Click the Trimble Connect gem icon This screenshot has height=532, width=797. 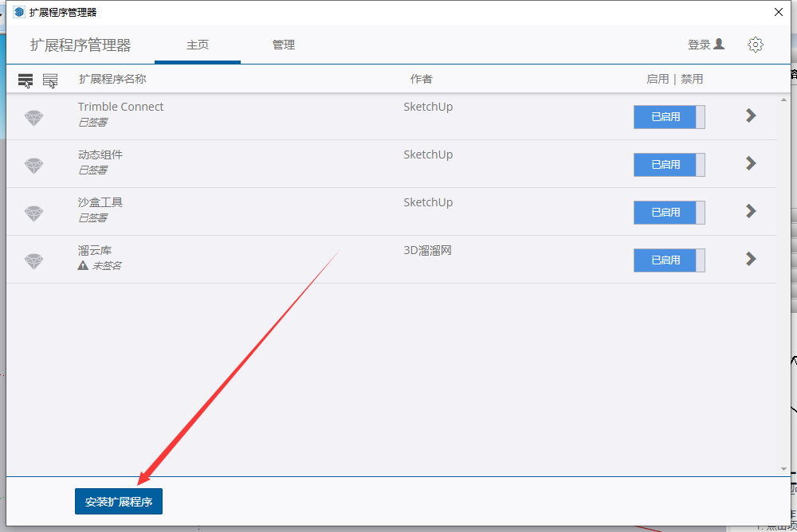coord(34,119)
